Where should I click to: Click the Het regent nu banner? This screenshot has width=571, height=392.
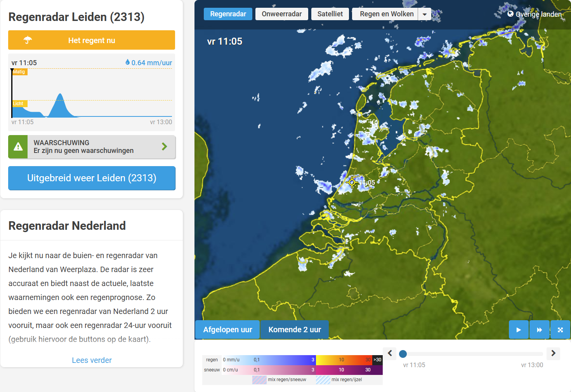click(x=92, y=40)
